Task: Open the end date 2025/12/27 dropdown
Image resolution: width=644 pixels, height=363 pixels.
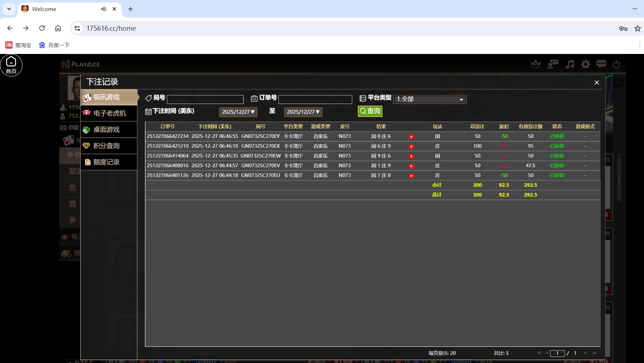Action: tap(303, 112)
